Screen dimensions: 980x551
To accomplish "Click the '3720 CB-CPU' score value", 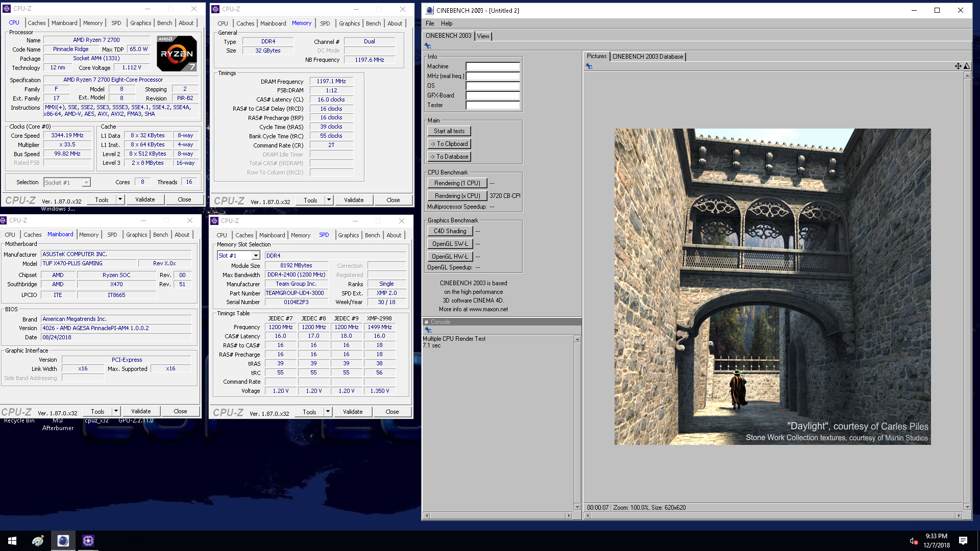I will 505,196.
